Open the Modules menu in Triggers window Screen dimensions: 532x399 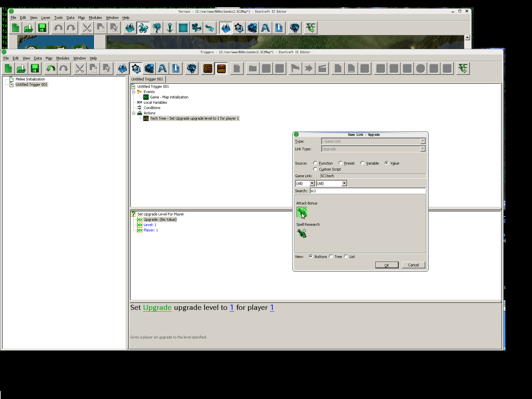[x=63, y=58]
